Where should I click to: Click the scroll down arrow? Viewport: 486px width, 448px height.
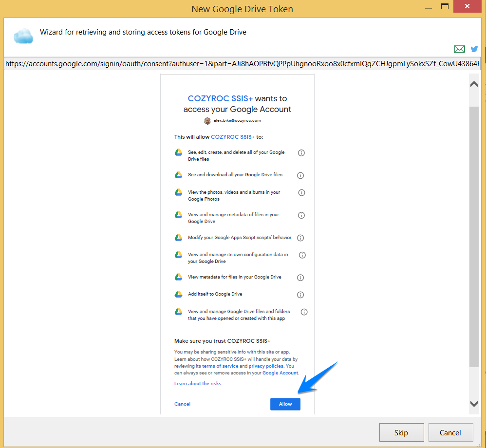(x=474, y=404)
